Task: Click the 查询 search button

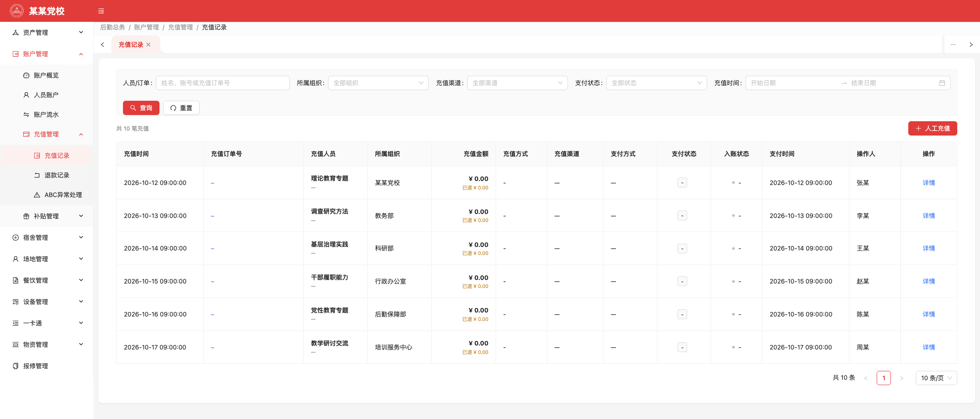Action: pos(141,108)
